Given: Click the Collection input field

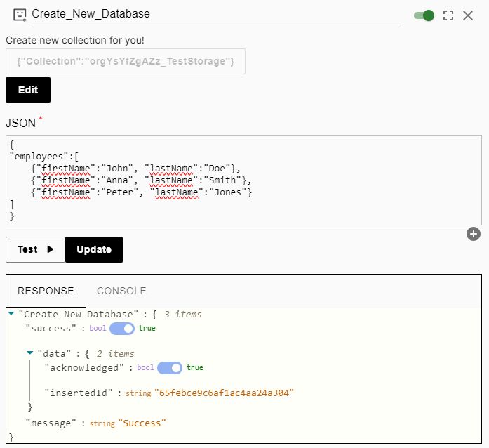Looking at the screenshot, I should tap(126, 62).
